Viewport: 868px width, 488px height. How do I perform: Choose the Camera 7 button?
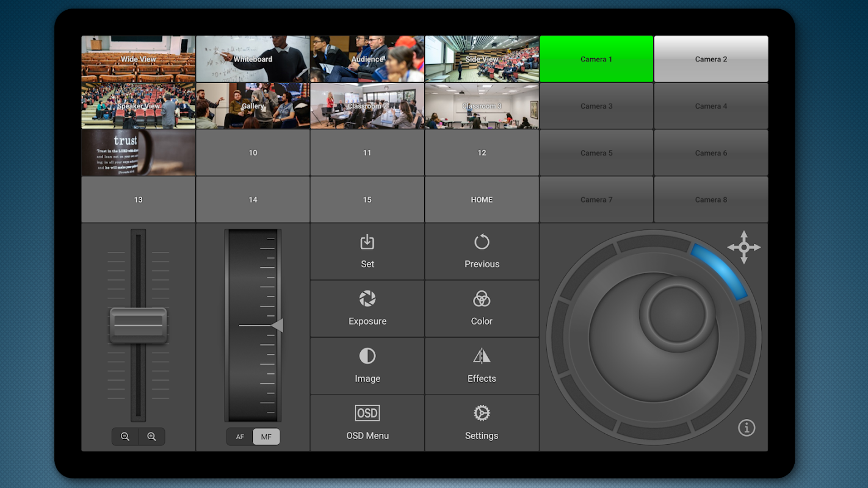pos(596,199)
